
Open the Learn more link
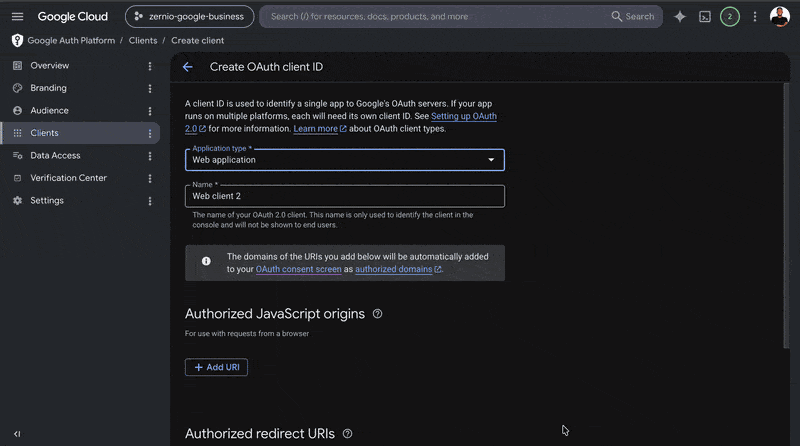tap(319, 129)
